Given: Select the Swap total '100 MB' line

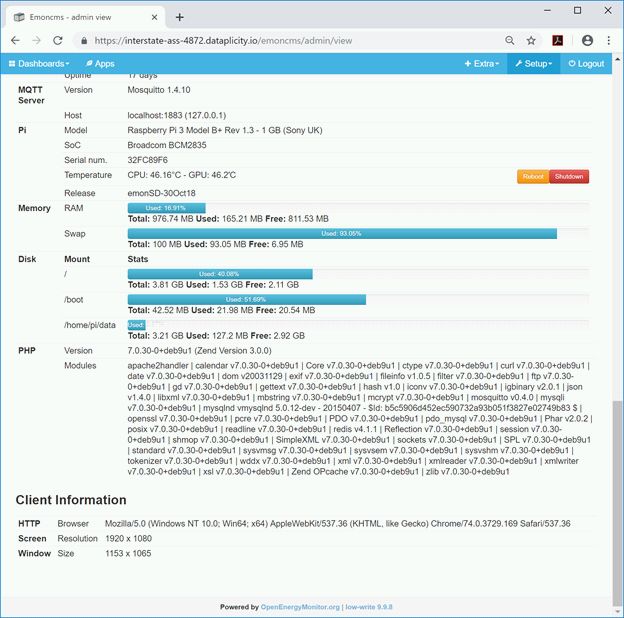Looking at the screenshot, I should 215,244.
